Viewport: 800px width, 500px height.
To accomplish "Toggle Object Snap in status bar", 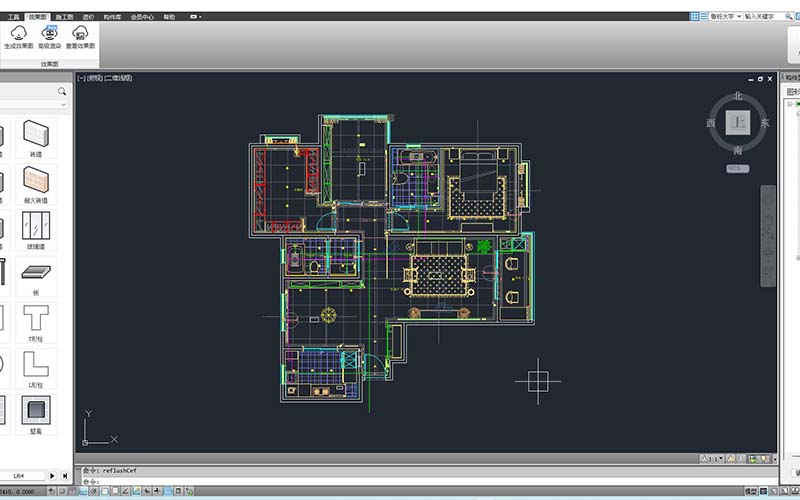I will pos(104,491).
